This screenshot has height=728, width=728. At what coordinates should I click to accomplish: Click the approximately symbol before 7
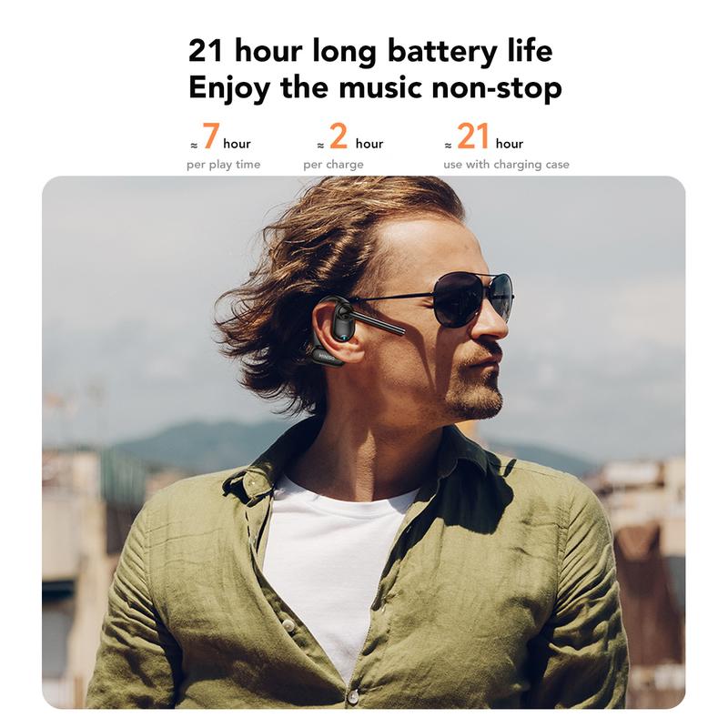point(194,146)
